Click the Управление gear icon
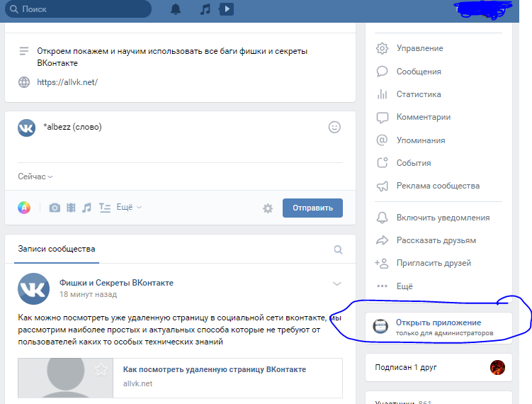 (382, 48)
